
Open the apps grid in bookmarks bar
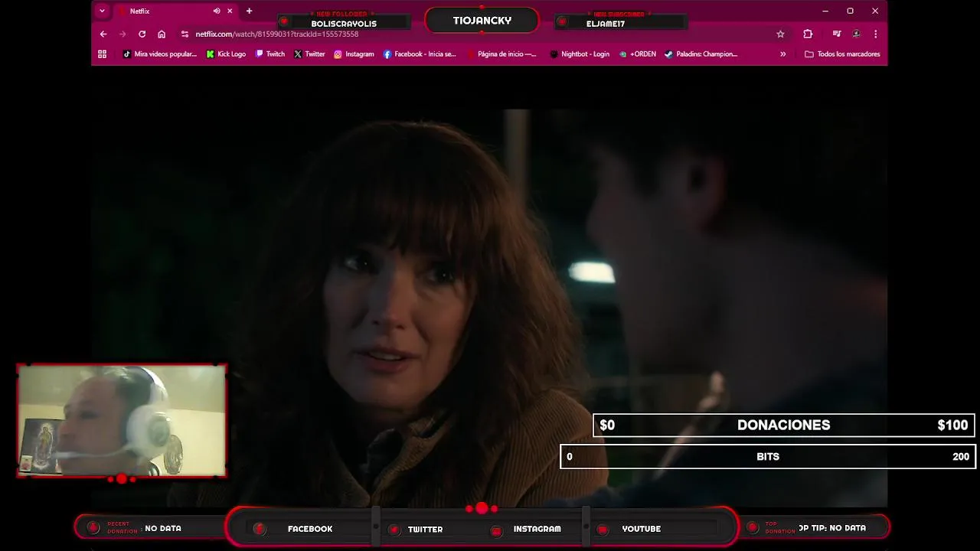pos(102,54)
